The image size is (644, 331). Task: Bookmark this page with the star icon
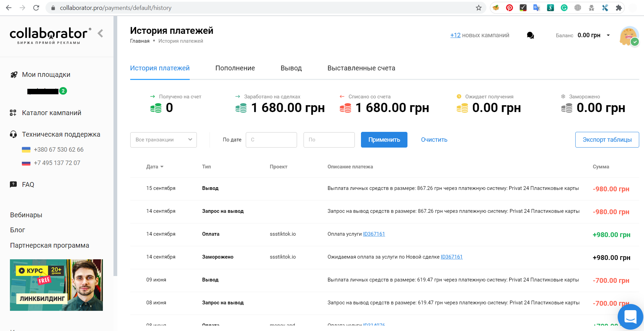tap(479, 8)
